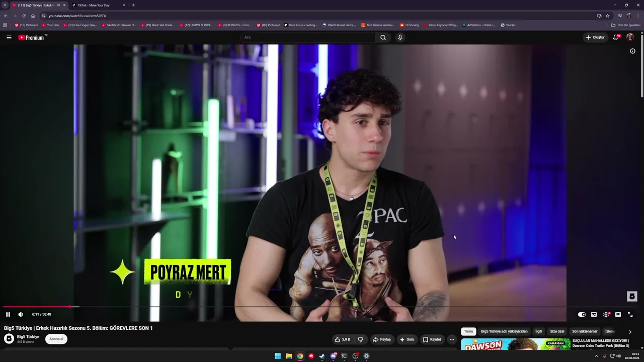Screen dimensions: 644x362
Task: Open the ArtStation bookmark
Action: (479, 25)
